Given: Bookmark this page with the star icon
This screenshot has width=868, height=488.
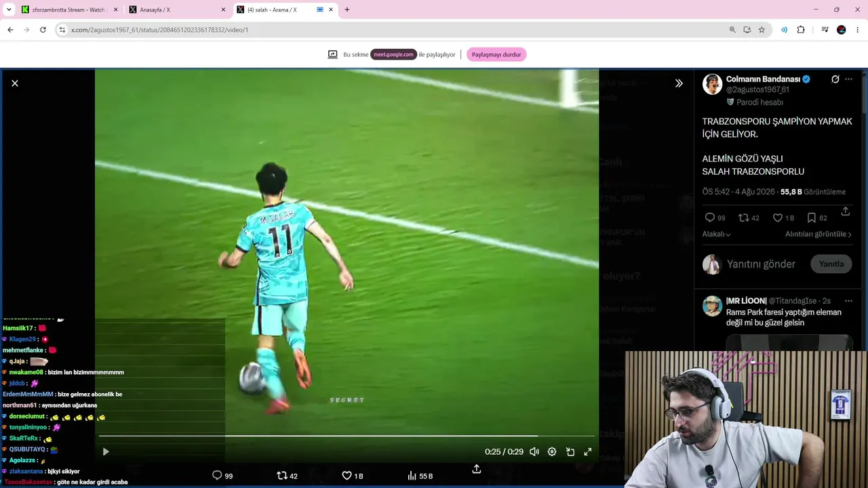Looking at the screenshot, I should 762,30.
